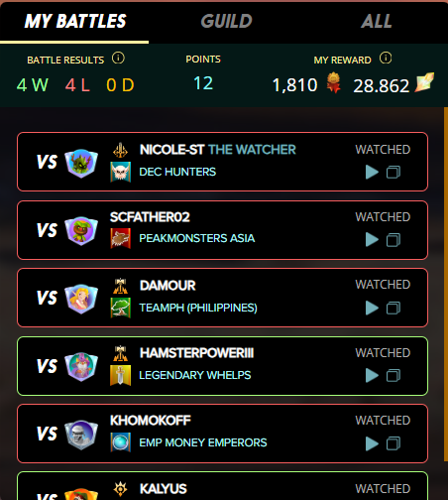Open the Battle Results info icon
This screenshot has height=500, width=448.
[118, 59]
